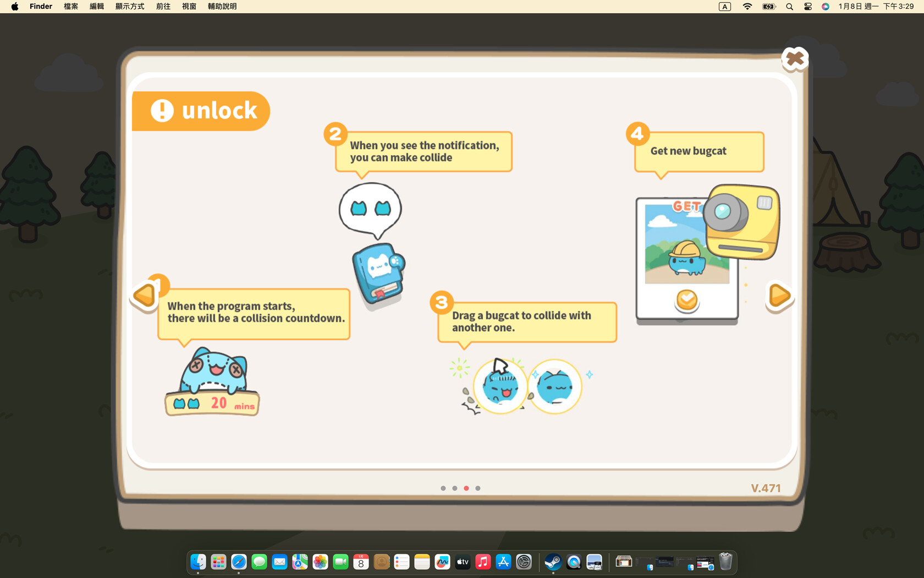This screenshot has width=924, height=578.
Task: Expand the Wi-Fi status menu
Action: 747,7
